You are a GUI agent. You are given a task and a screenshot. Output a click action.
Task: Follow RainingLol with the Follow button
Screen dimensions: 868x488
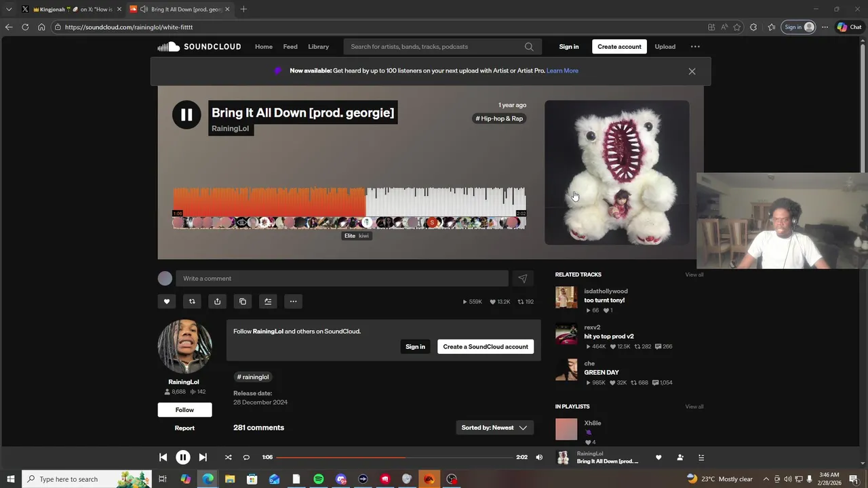pos(184,409)
